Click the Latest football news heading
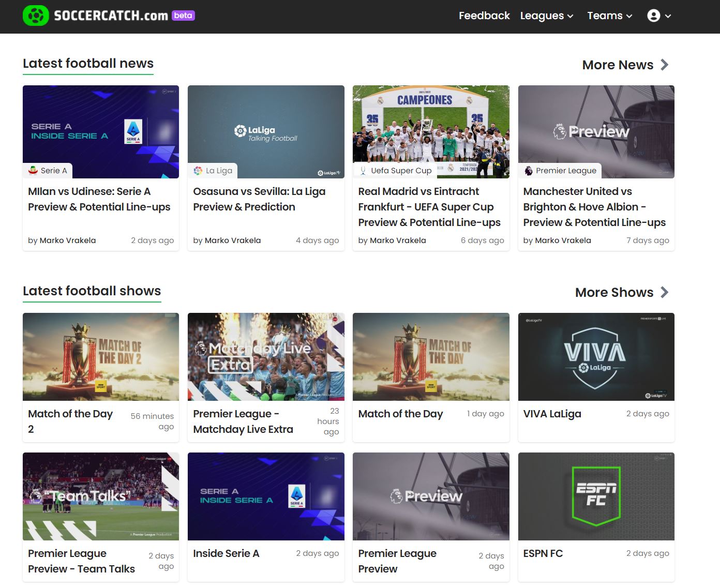This screenshot has width=720, height=588. 88,63
